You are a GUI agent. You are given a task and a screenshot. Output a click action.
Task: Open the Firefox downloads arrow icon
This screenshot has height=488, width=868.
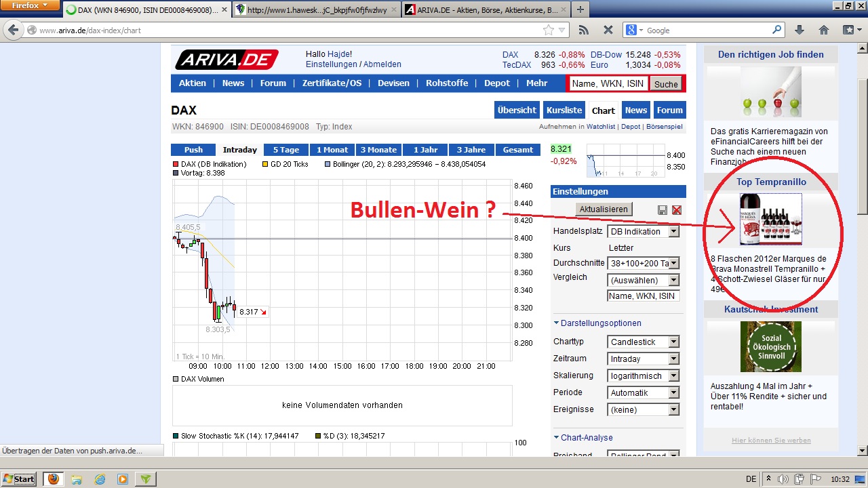click(799, 30)
